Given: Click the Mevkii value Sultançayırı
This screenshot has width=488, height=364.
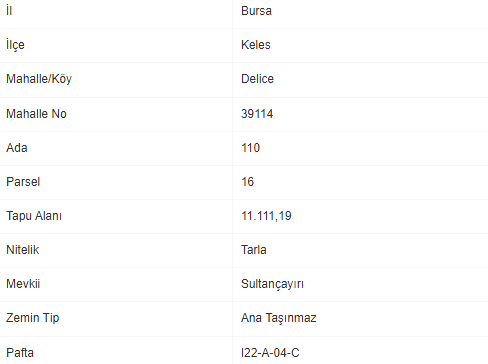Looking at the screenshot, I should [x=272, y=284].
